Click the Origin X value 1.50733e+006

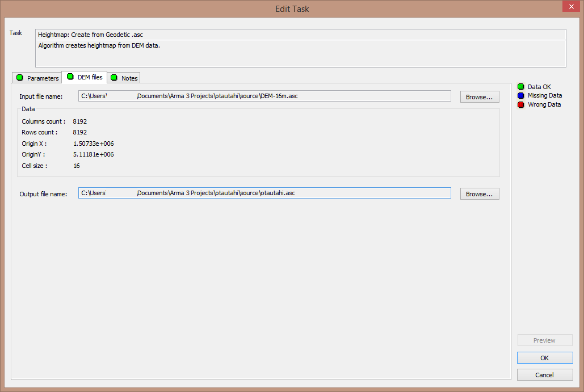[94, 144]
